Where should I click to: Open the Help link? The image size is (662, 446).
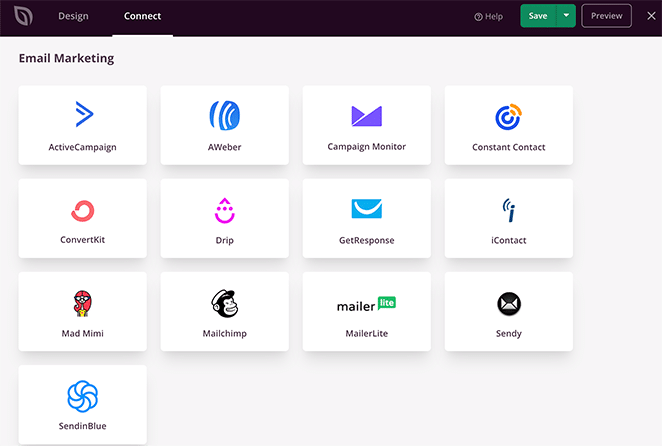(x=488, y=16)
